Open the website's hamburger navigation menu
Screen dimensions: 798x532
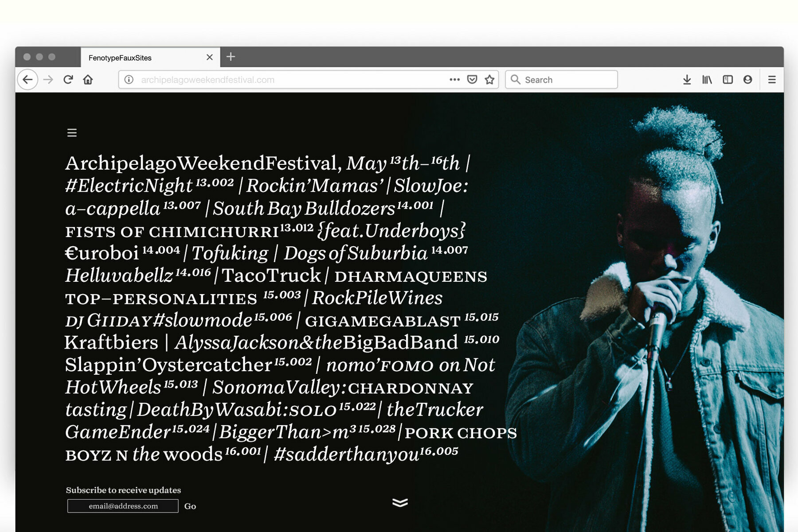[72, 133]
